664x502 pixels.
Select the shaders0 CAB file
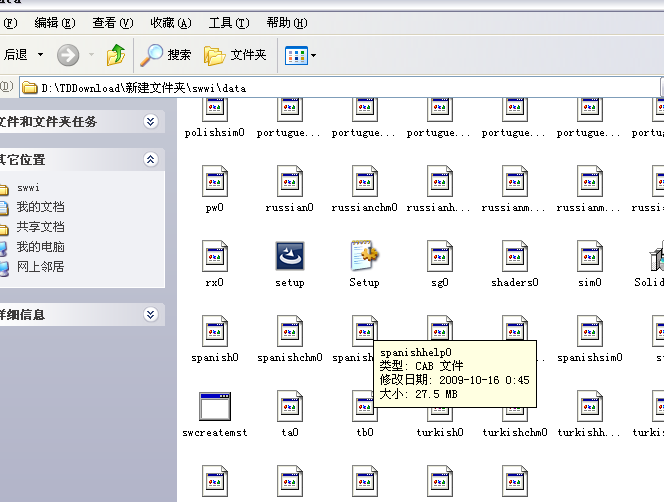point(514,257)
